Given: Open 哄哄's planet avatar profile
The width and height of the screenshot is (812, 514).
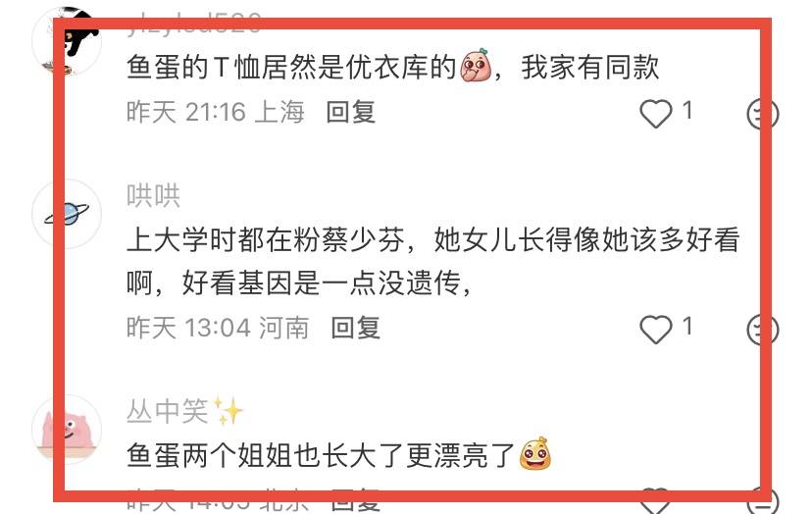Looking at the screenshot, I should (x=67, y=214).
